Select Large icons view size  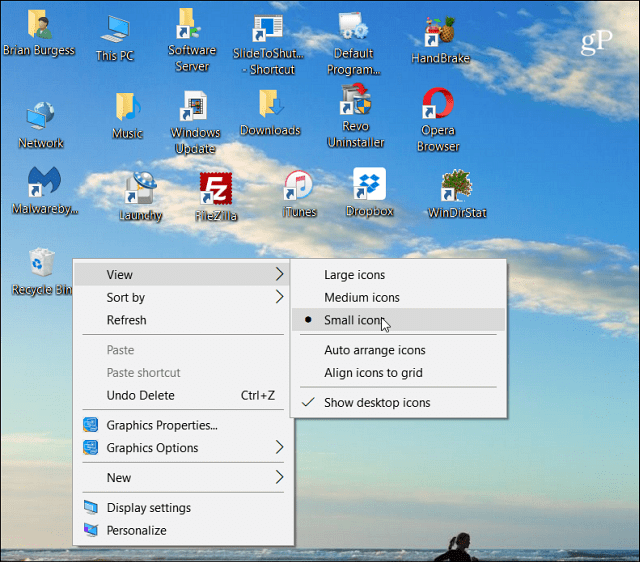click(354, 275)
